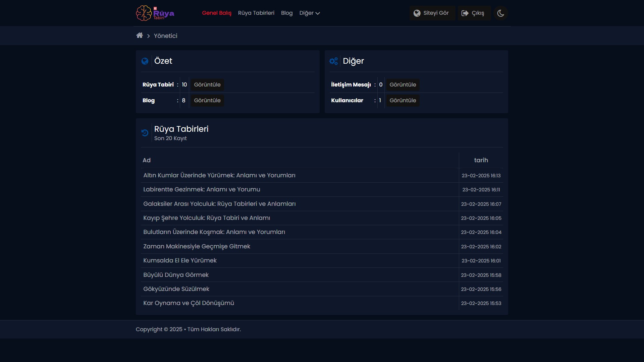Open 'Kar Oynama ve Çöl Dönüşümü' entry

click(189, 303)
